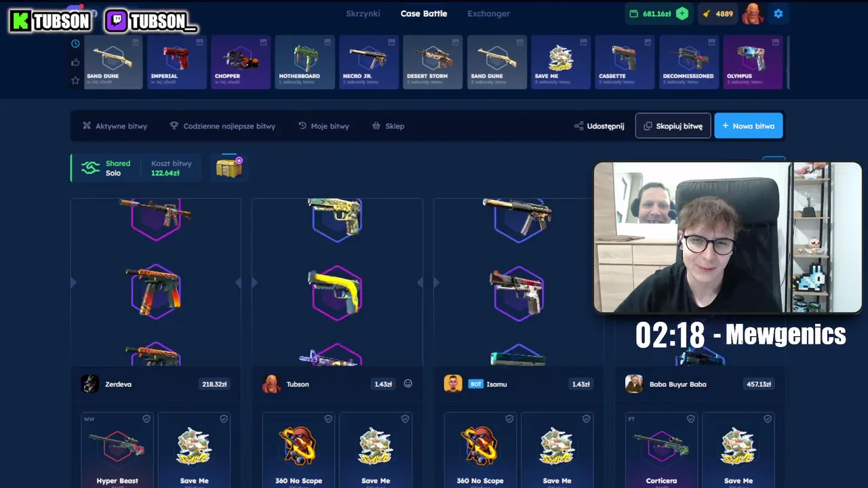
Task: Click shield icon on Tubson's 360 No Scope
Action: 328,420
